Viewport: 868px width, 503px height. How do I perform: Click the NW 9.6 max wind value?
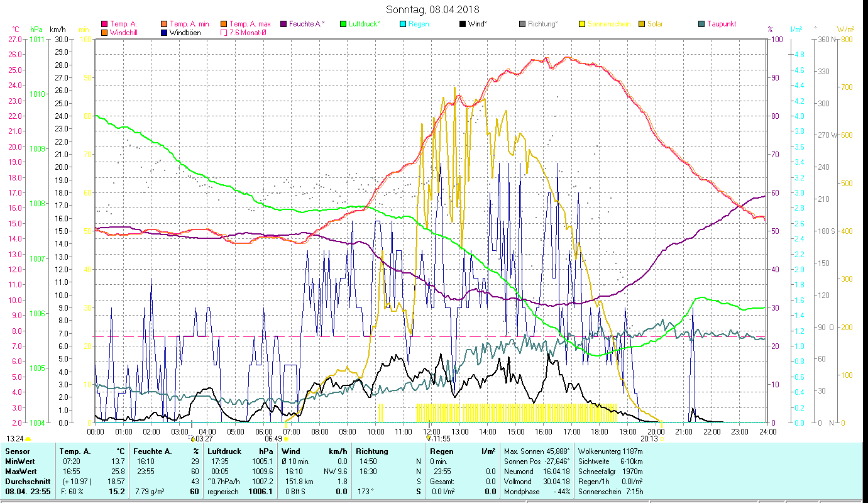[334, 472]
